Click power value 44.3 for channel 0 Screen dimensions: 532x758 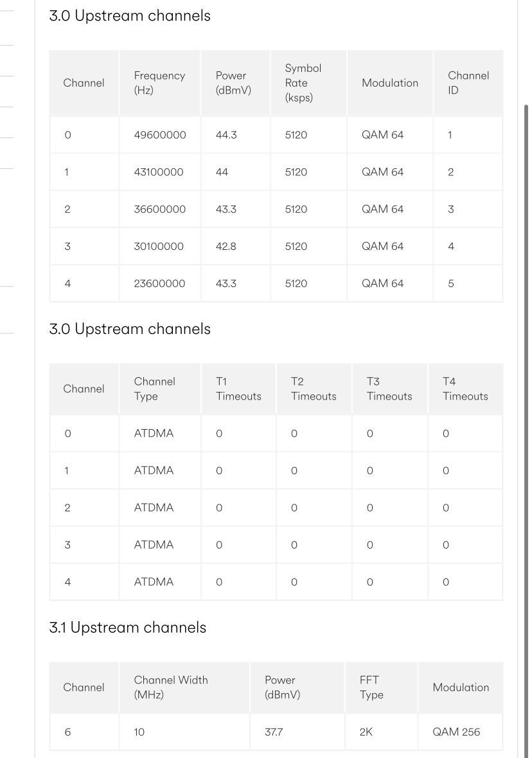point(226,135)
